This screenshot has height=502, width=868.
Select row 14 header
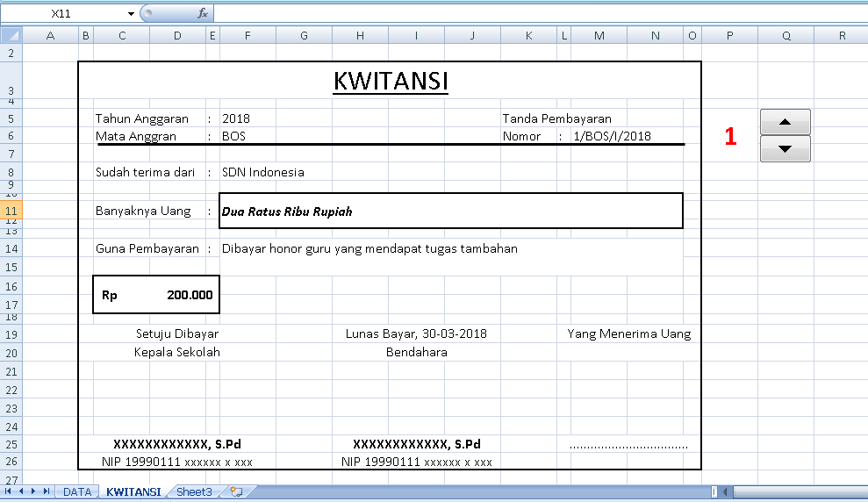click(x=11, y=248)
